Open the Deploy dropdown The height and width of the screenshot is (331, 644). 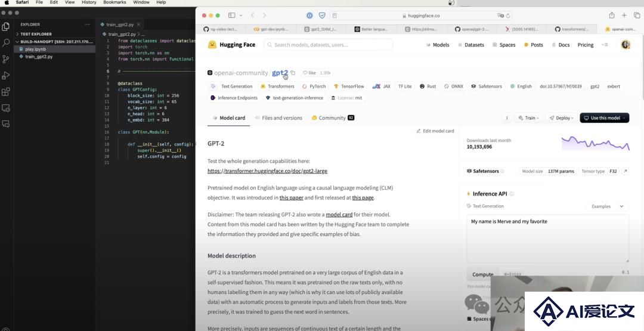(562, 118)
